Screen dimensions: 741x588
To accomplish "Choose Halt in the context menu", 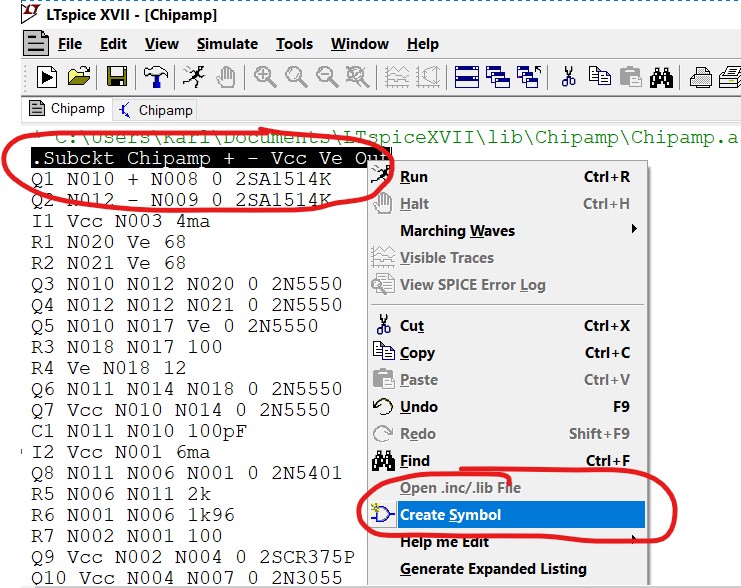I will (x=507, y=204).
